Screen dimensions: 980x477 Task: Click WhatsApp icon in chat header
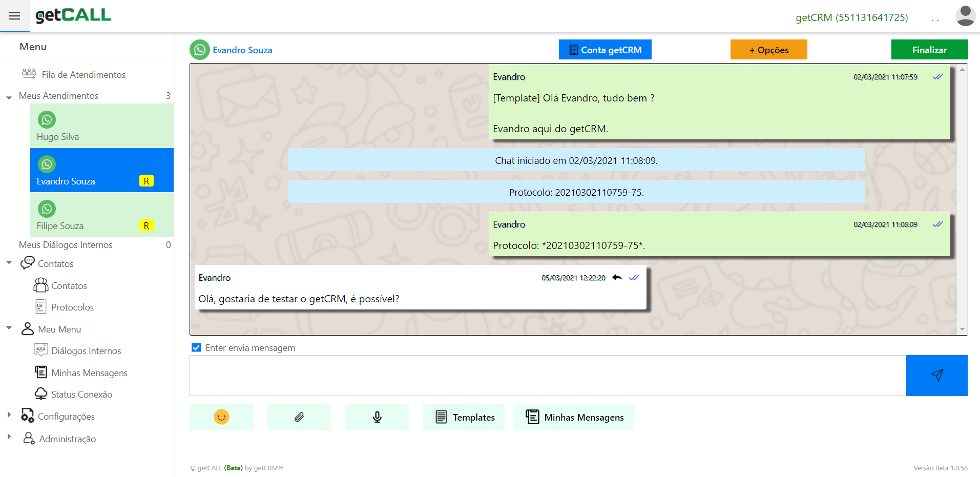tap(200, 50)
